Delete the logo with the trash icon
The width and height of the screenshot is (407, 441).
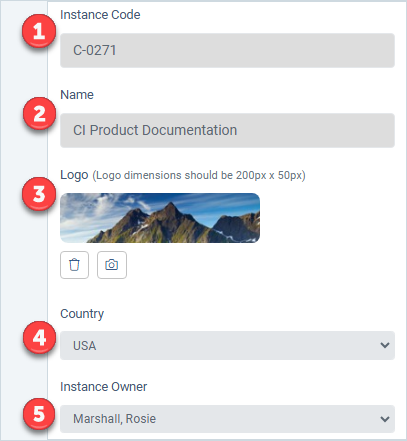point(74,265)
